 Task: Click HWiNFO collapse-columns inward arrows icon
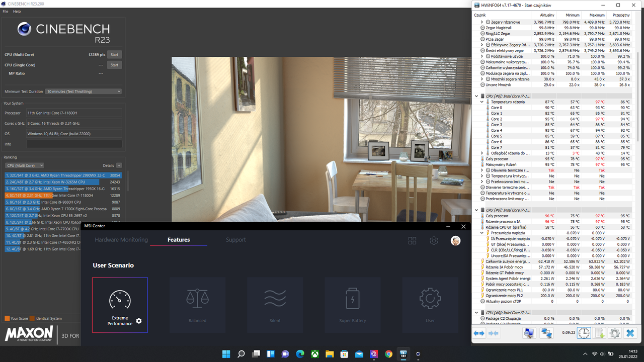[x=494, y=333]
